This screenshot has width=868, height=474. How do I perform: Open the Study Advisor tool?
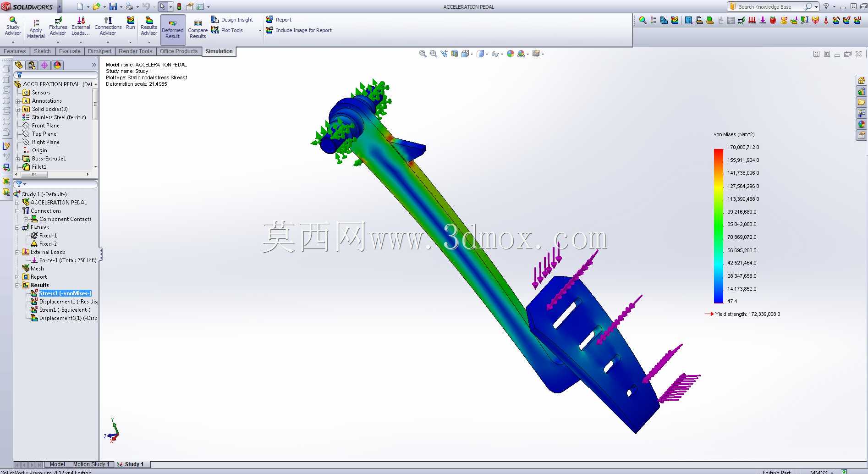point(13,27)
